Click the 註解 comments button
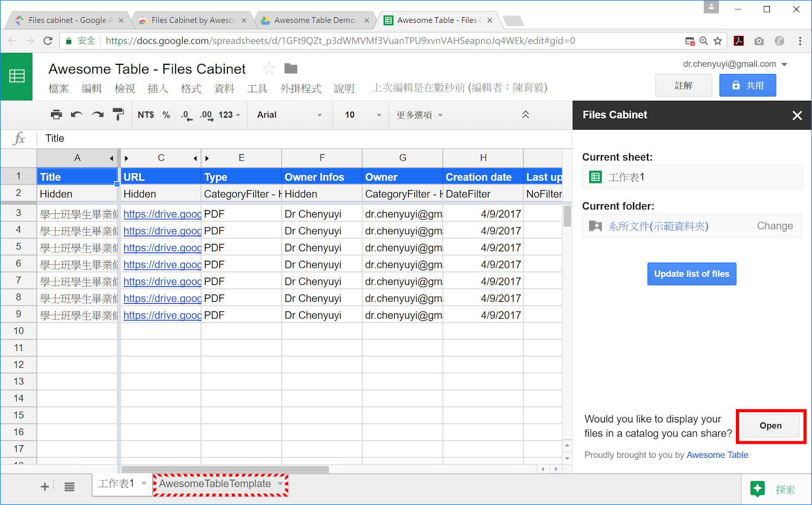 [684, 85]
